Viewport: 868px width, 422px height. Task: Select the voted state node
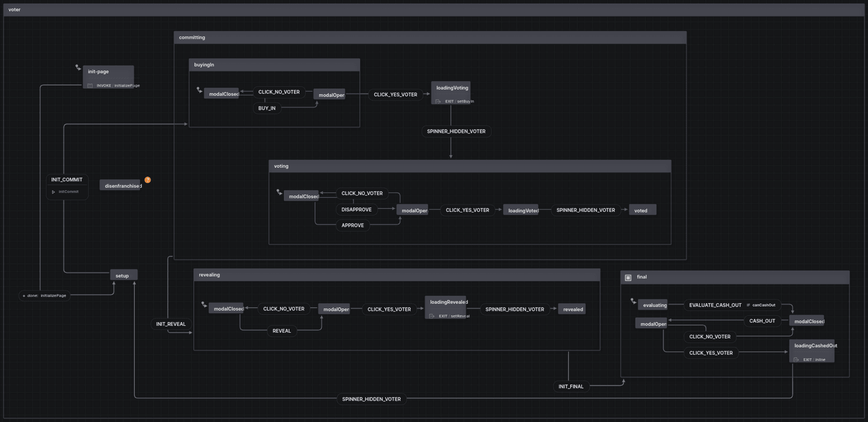[x=642, y=210]
